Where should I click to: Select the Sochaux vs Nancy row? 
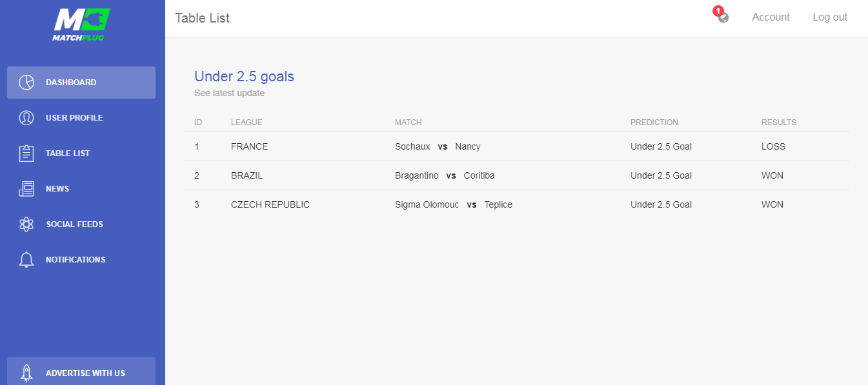[x=516, y=146]
